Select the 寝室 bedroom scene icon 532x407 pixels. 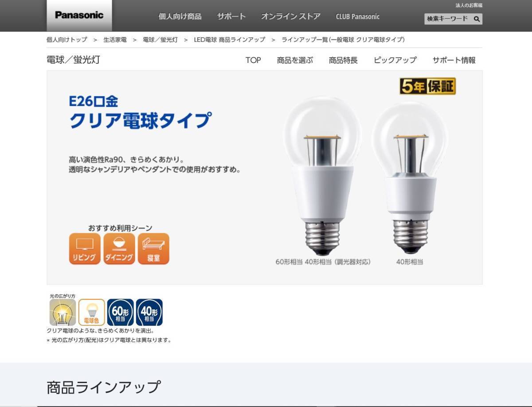point(153,249)
